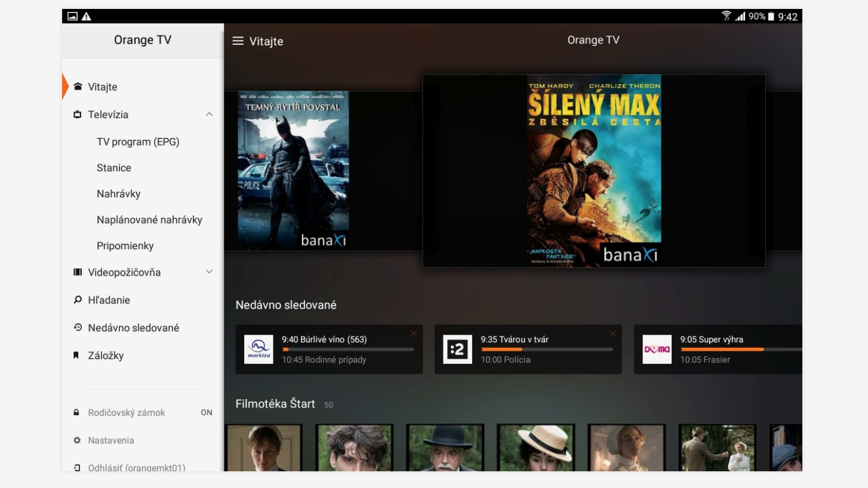868x488 pixels.
Task: Click the film icon beside Videopožičovňa
Action: pyautogui.click(x=77, y=272)
